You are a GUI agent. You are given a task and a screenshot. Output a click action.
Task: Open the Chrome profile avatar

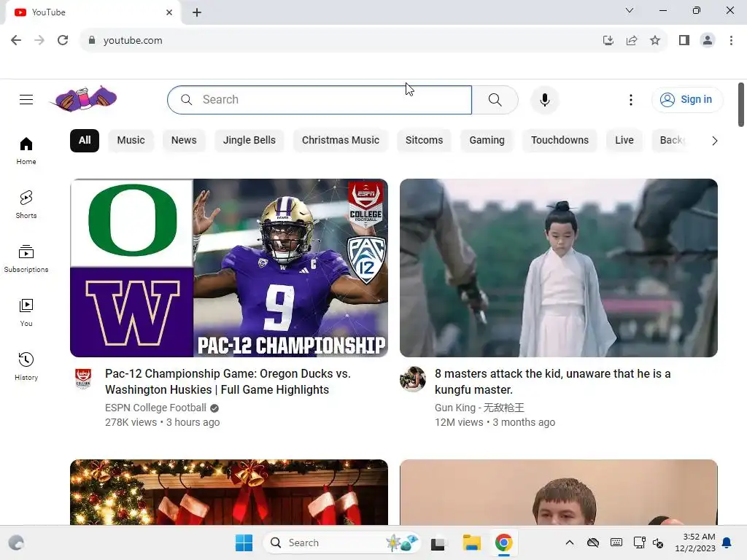point(708,41)
